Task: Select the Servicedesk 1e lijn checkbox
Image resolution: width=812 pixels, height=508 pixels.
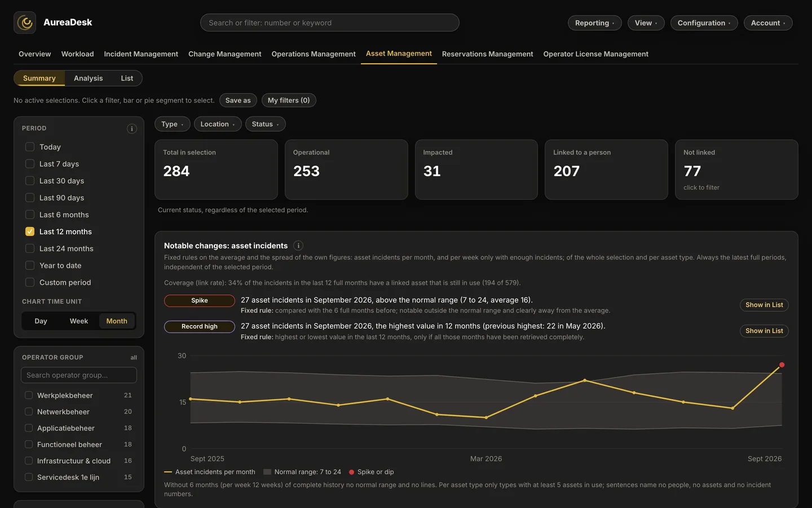Action: tap(29, 477)
